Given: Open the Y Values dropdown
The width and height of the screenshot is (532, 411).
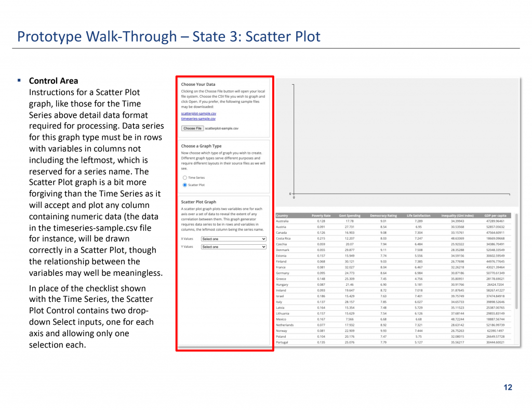Looking at the screenshot, I should (x=233, y=247).
